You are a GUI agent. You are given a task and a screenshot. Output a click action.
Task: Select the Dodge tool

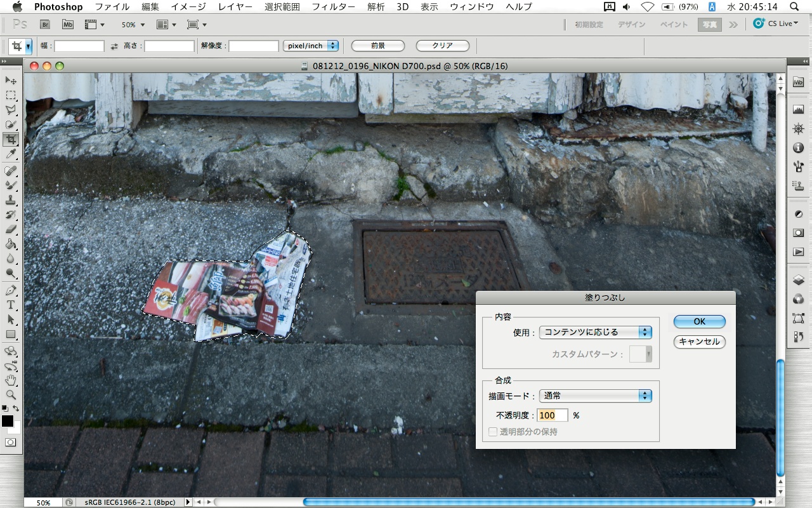point(11,274)
